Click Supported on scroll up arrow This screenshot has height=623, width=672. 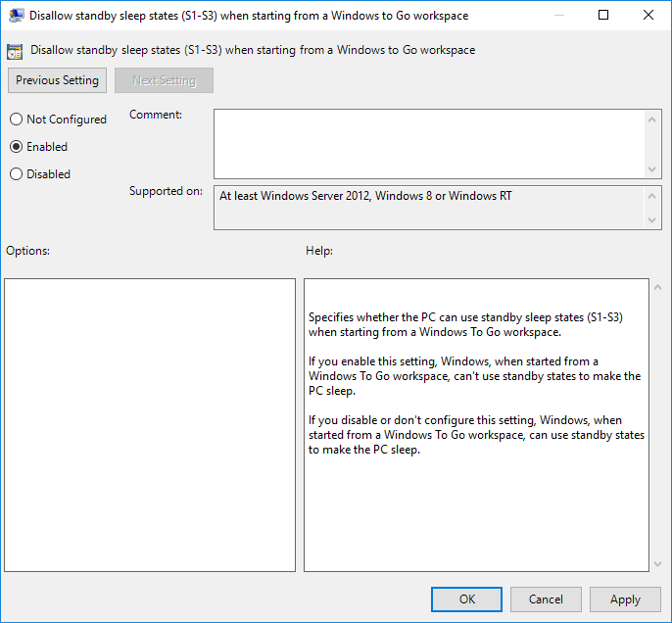651,196
